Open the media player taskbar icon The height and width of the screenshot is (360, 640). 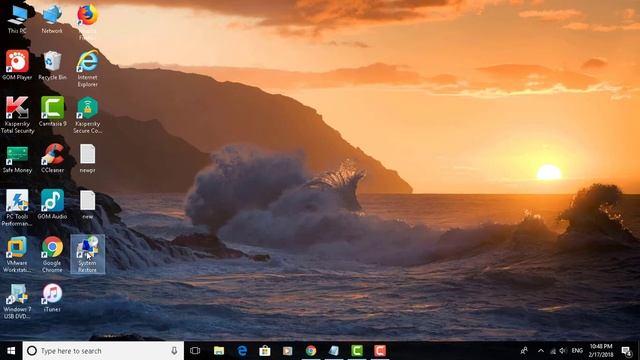click(288, 351)
